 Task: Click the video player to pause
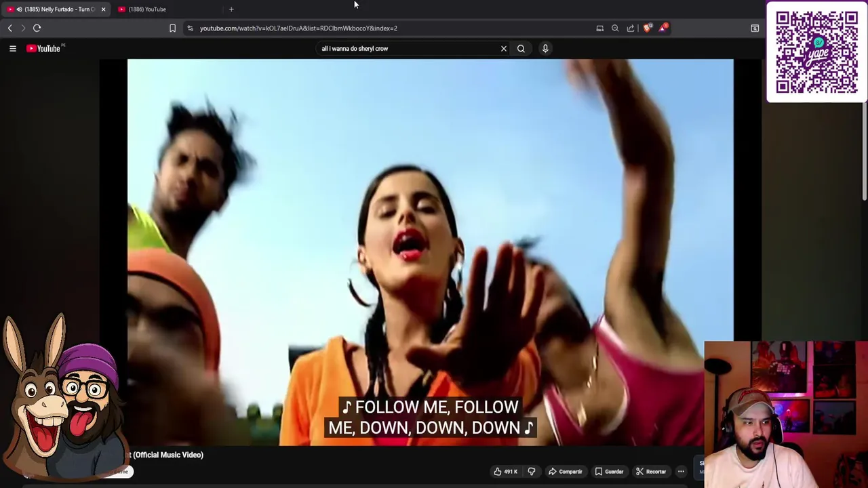click(430, 252)
